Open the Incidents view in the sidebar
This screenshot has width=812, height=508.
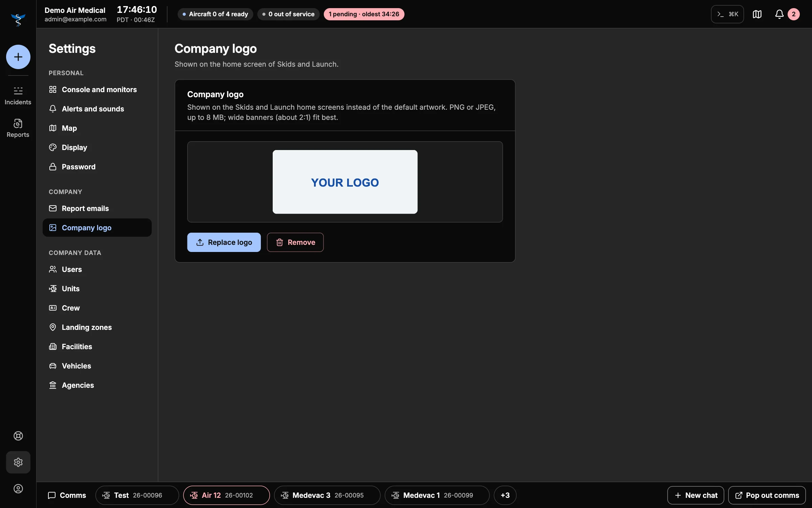click(x=18, y=96)
